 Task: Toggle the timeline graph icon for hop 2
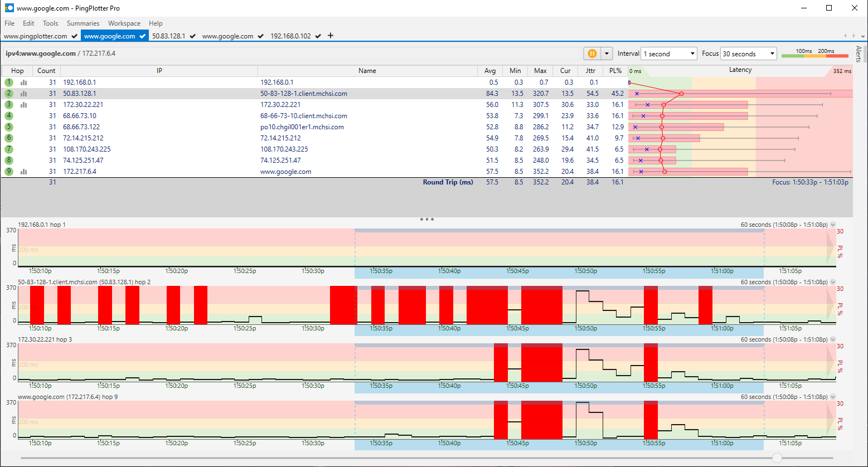(24, 94)
